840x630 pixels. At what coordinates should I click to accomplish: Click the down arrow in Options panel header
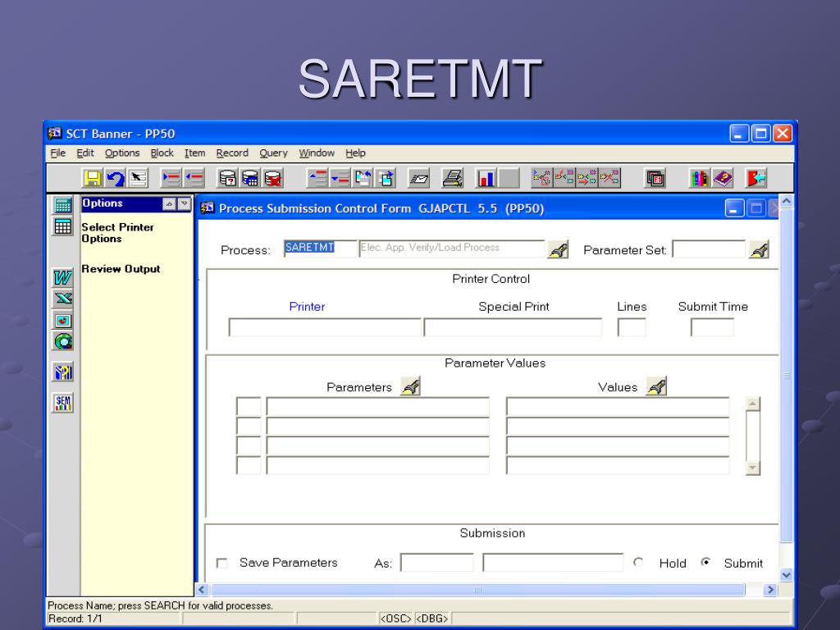point(185,204)
